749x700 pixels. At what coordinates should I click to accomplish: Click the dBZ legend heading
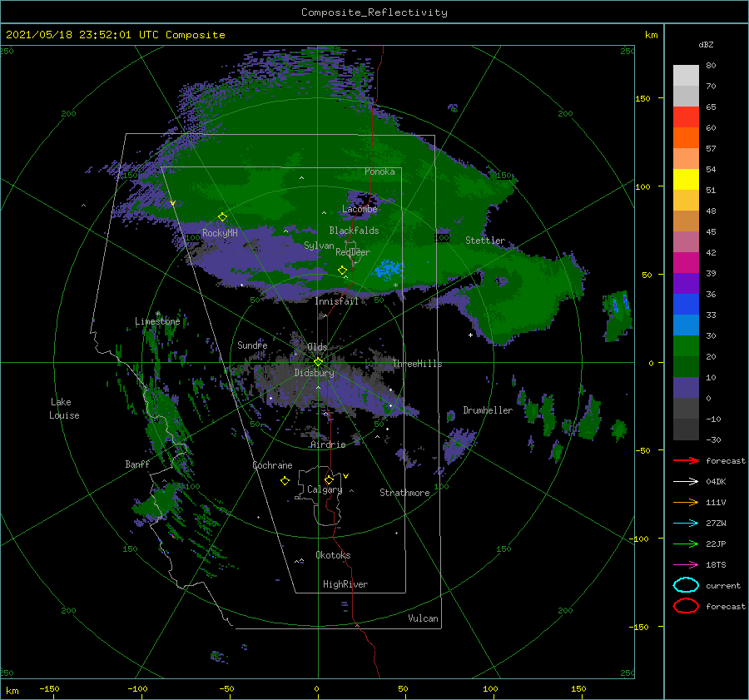pyautogui.click(x=706, y=44)
